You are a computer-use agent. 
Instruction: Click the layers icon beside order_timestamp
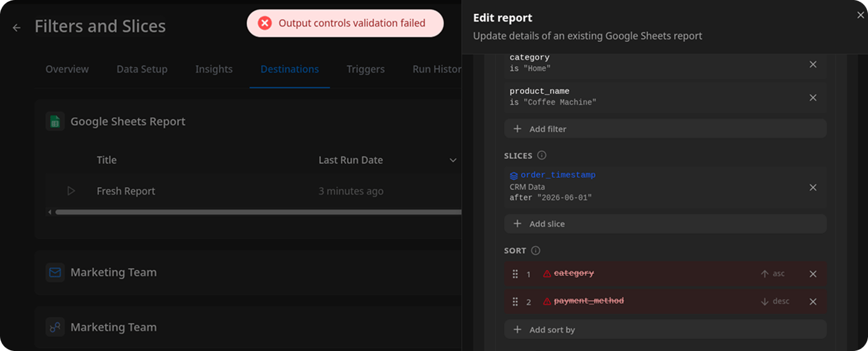click(513, 175)
